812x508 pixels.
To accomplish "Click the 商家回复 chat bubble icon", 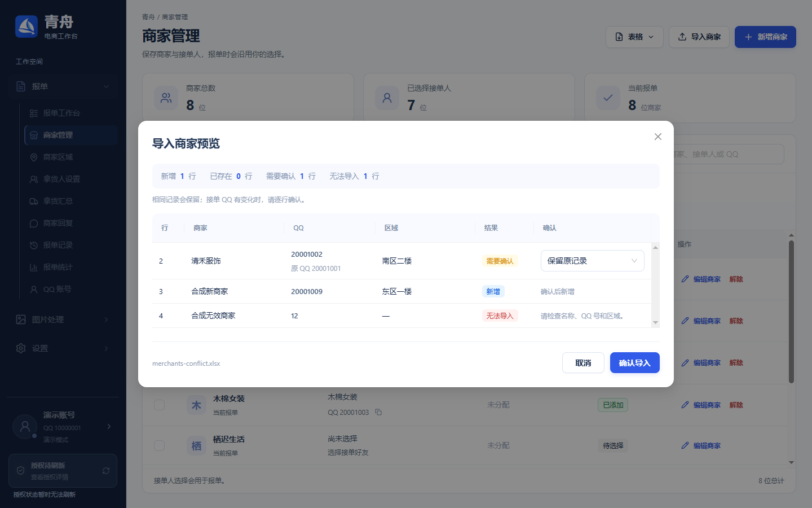I will click(x=34, y=224).
